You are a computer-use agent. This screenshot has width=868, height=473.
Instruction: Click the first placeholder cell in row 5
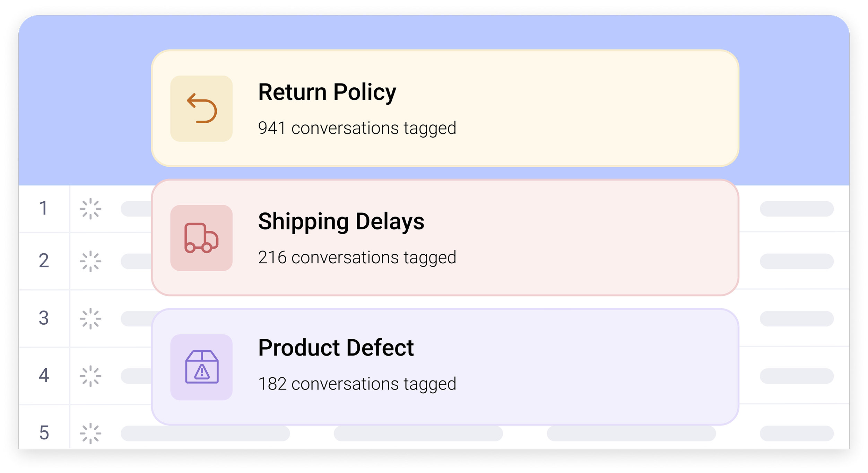(205, 433)
